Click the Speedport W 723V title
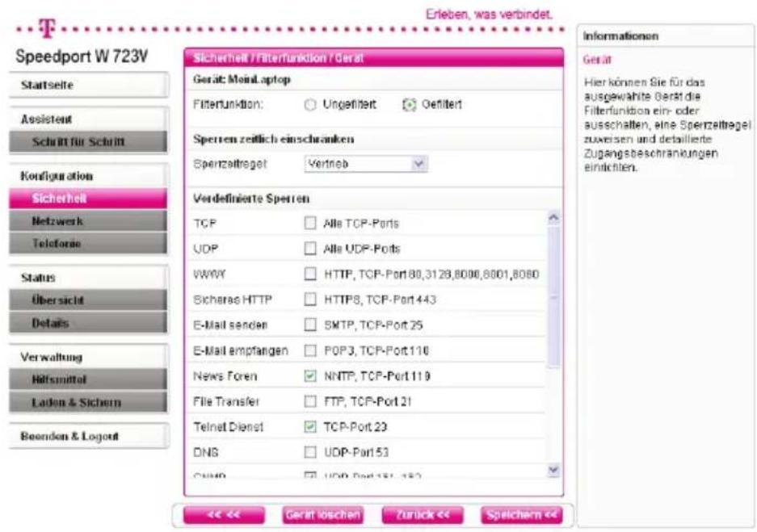This screenshot has height=532, width=757. pyautogui.click(x=82, y=57)
